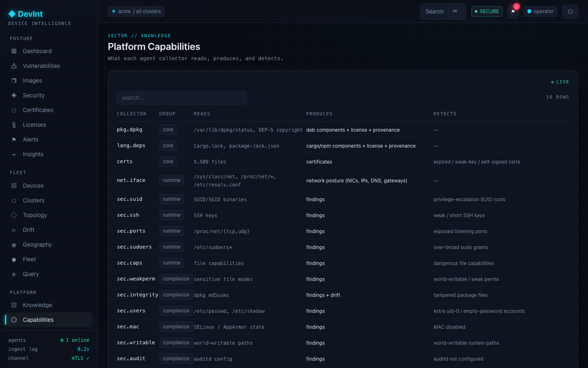Viewport: 588px width, 368px height.
Task: Open the notifications flag with badge
Action: click(x=513, y=11)
